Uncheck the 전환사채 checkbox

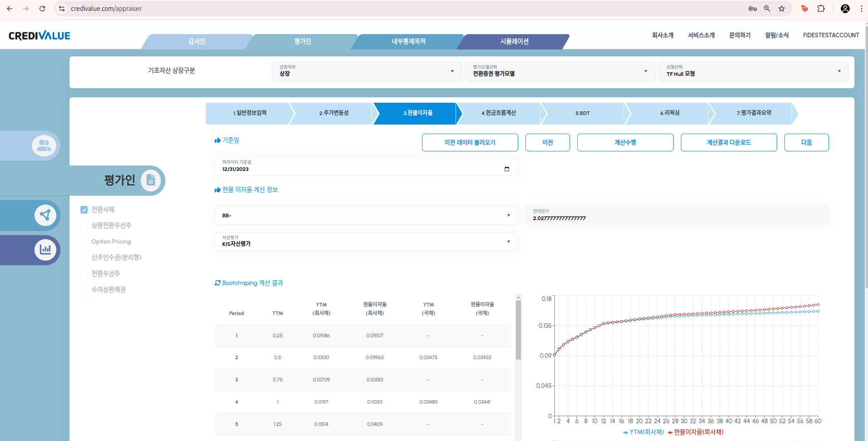[x=84, y=210]
